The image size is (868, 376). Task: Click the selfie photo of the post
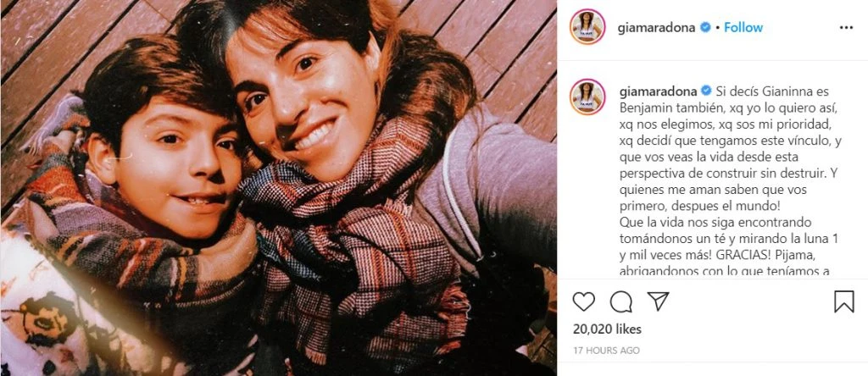pyautogui.click(x=278, y=188)
